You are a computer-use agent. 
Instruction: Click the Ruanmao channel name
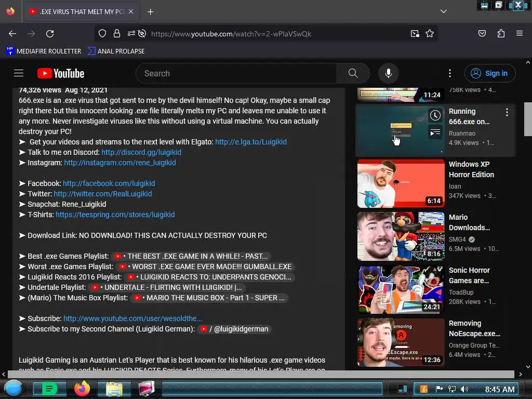pyautogui.click(x=462, y=134)
